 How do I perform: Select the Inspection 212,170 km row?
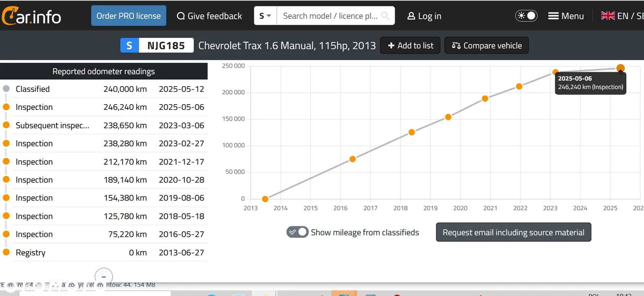[104, 162]
